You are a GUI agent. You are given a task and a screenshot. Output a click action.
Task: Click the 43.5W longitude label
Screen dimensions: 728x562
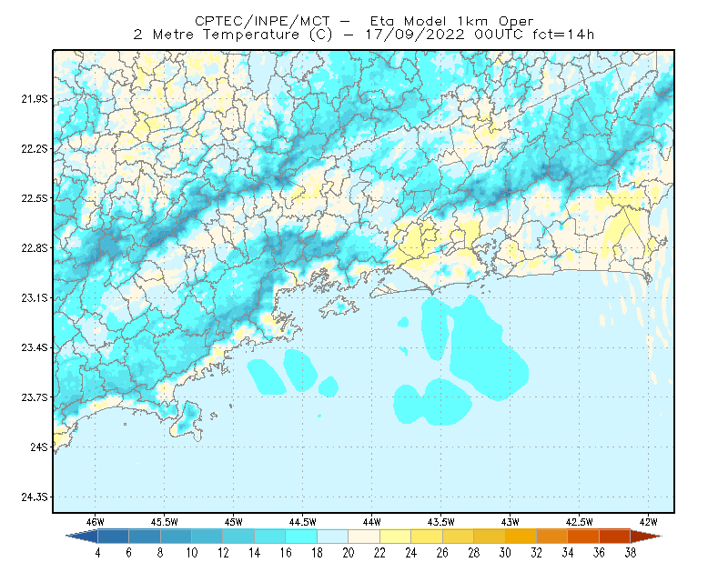tap(441, 522)
